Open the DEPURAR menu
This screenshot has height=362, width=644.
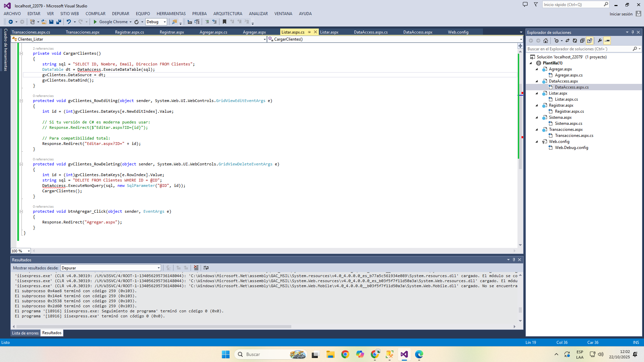pos(120,14)
